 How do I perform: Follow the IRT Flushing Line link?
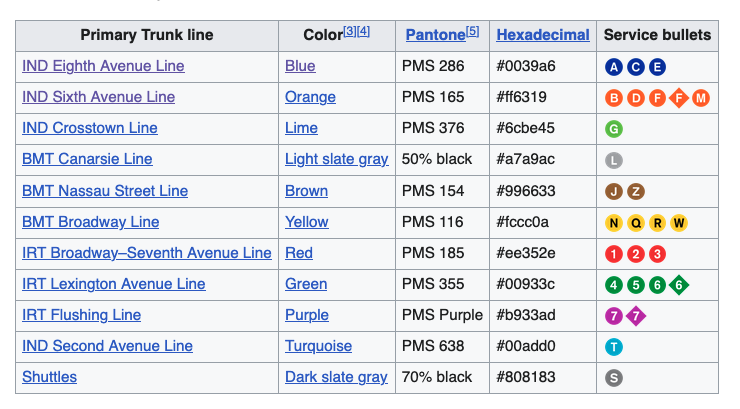[x=81, y=315]
